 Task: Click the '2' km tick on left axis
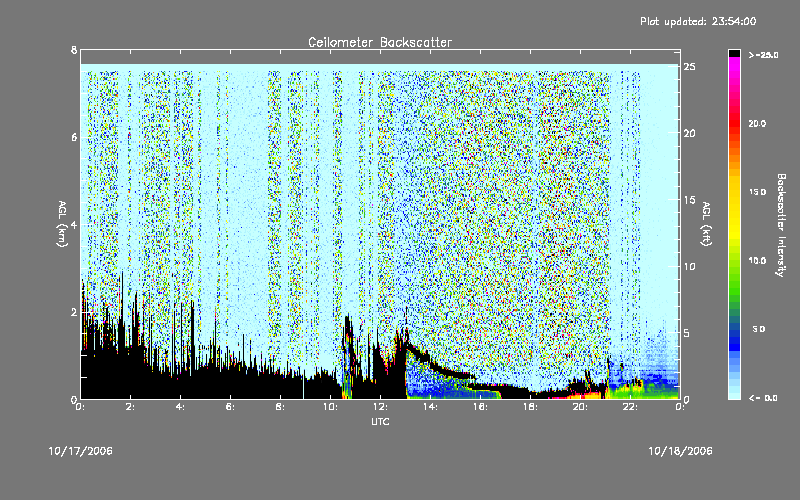pyautogui.click(x=74, y=312)
